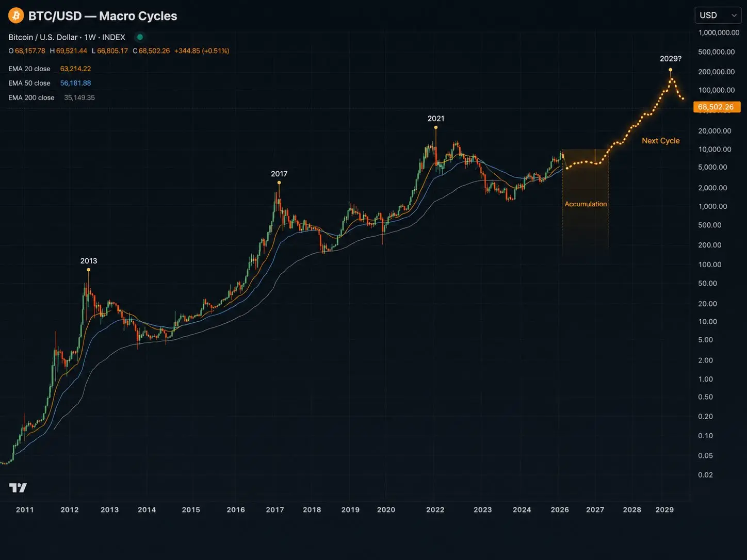The width and height of the screenshot is (747, 560).
Task: Click 2026 on the time axis
Action: pyautogui.click(x=560, y=510)
